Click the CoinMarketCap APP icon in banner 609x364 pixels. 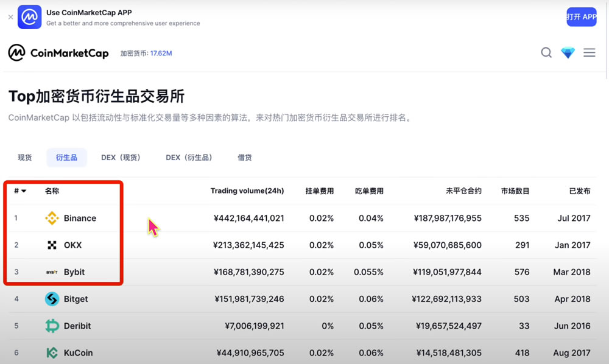29,16
